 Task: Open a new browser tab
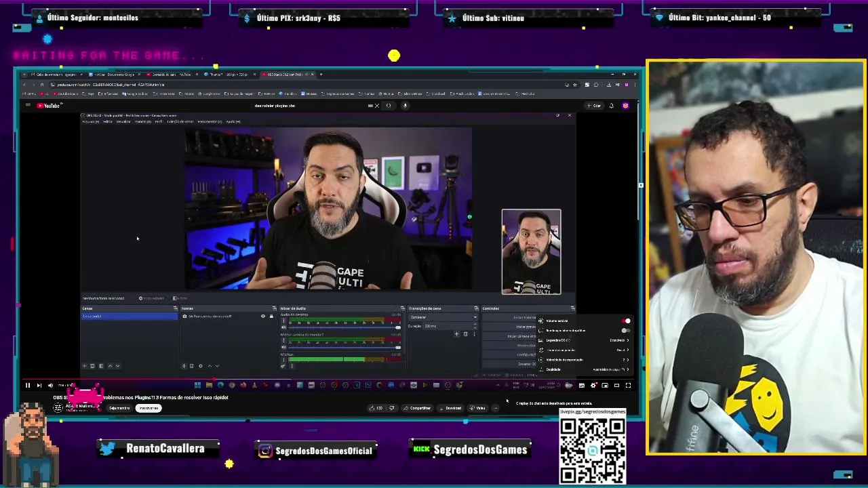[x=321, y=75]
